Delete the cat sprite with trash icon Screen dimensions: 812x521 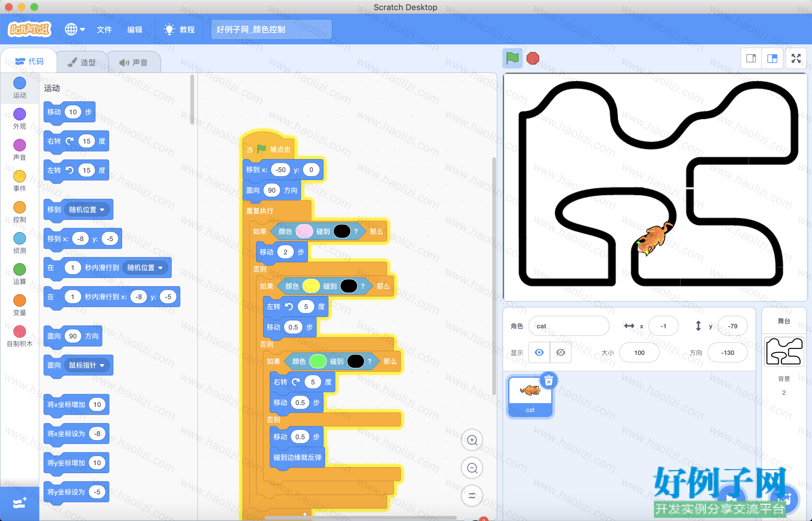click(548, 381)
